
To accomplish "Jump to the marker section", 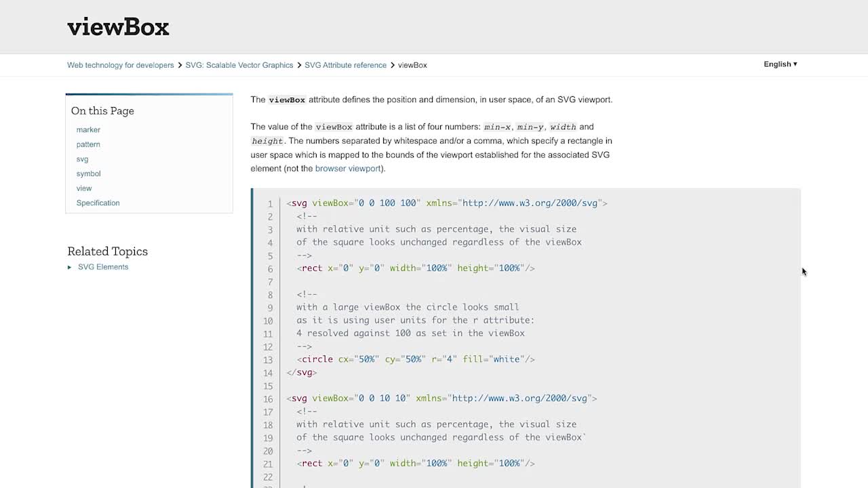I will point(88,129).
